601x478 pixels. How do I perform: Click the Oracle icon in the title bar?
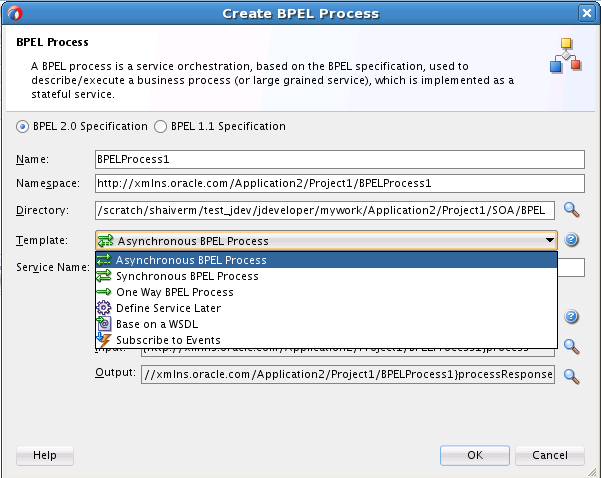point(15,13)
